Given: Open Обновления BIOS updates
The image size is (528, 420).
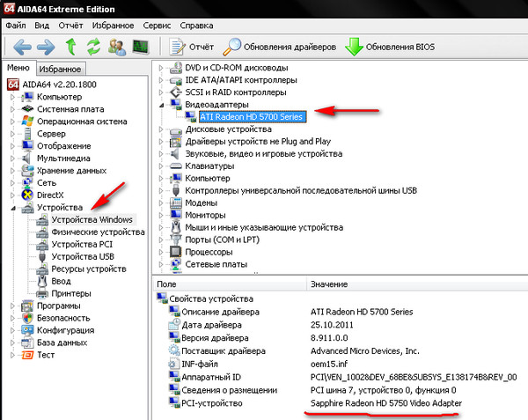Looking at the screenshot, I should [390, 47].
